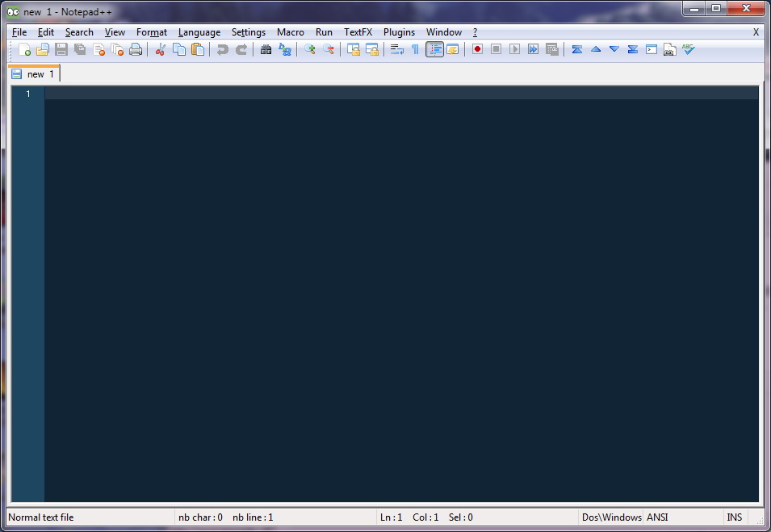Click the Undo arrow icon
Image resolution: width=771 pixels, height=532 pixels.
[x=222, y=49]
